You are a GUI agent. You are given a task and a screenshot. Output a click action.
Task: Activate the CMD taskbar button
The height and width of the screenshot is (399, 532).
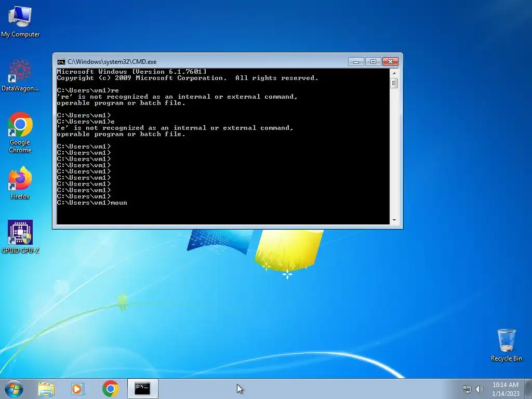pos(142,389)
